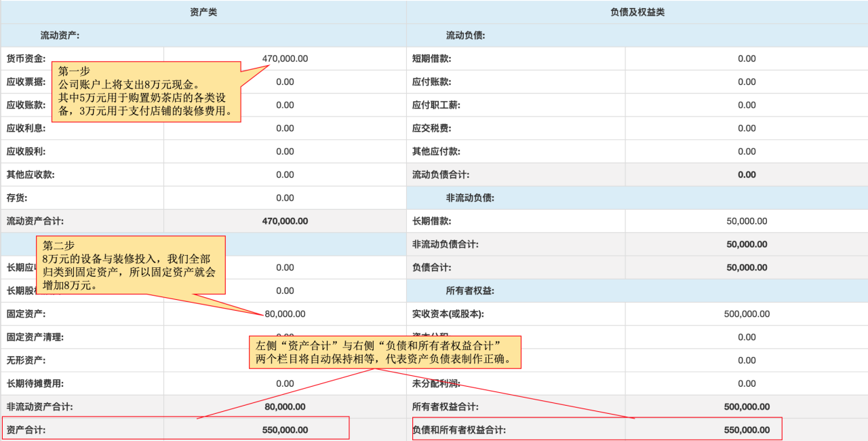868x441 pixels.
Task: Select the 存货 amount cell
Action: click(x=285, y=198)
